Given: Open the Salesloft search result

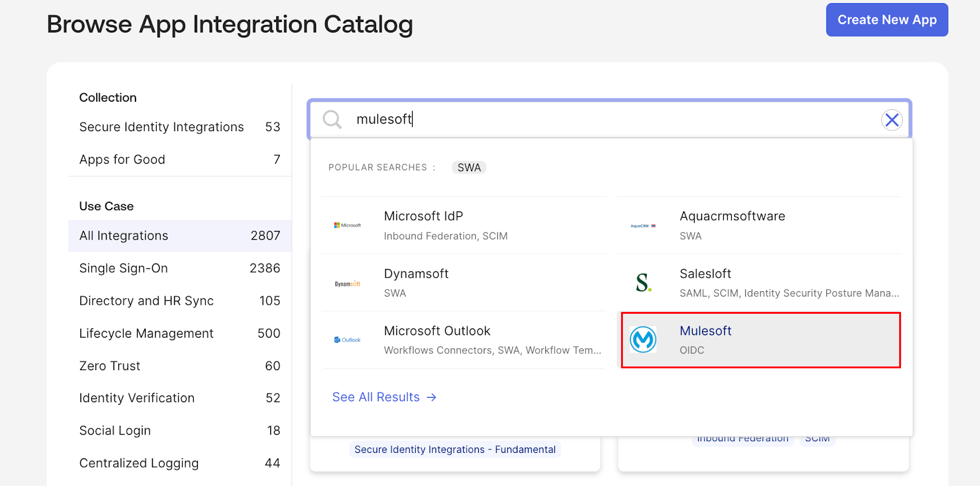Looking at the screenshot, I should click(759, 283).
